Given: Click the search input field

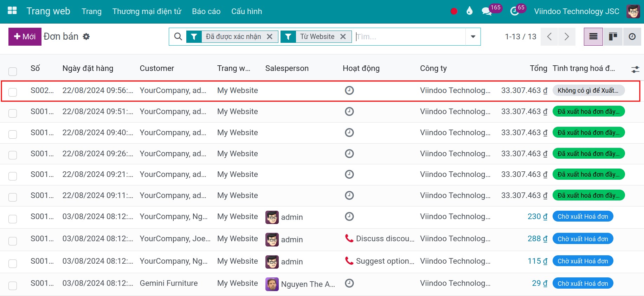Looking at the screenshot, I should 410,37.
